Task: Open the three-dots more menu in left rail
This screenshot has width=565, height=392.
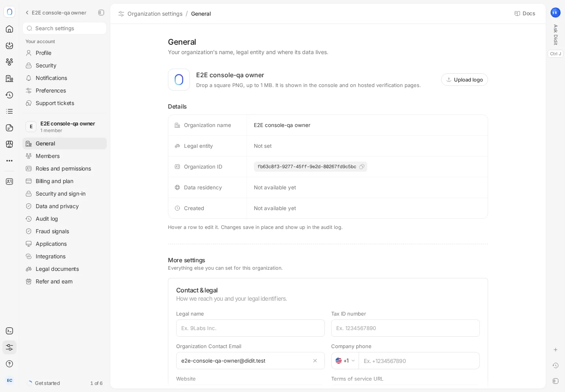Action: pyautogui.click(x=9, y=161)
